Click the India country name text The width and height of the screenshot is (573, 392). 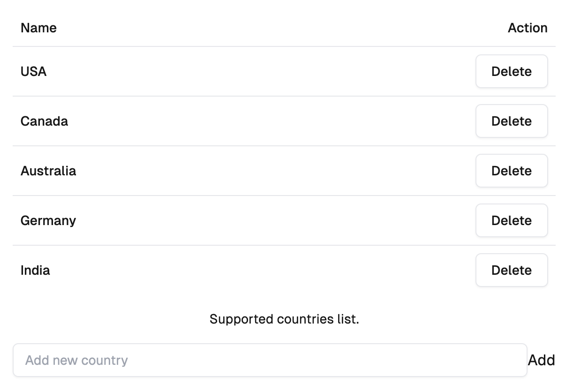[x=35, y=270]
